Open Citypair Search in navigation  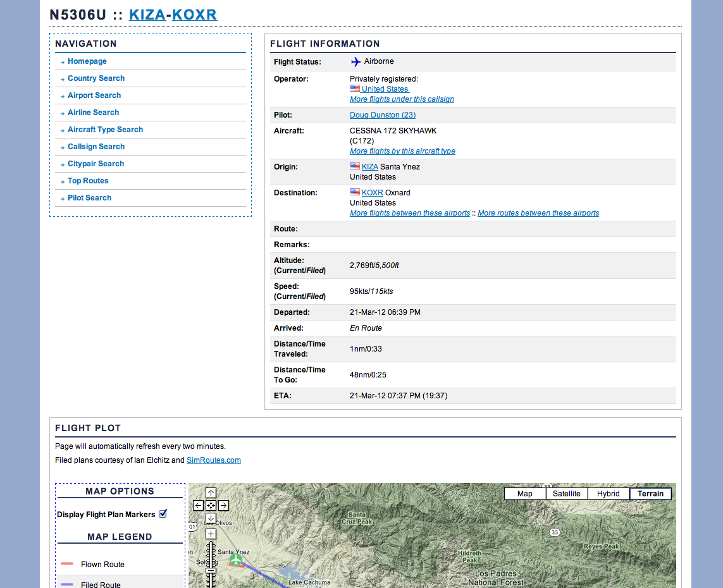pyautogui.click(x=96, y=164)
